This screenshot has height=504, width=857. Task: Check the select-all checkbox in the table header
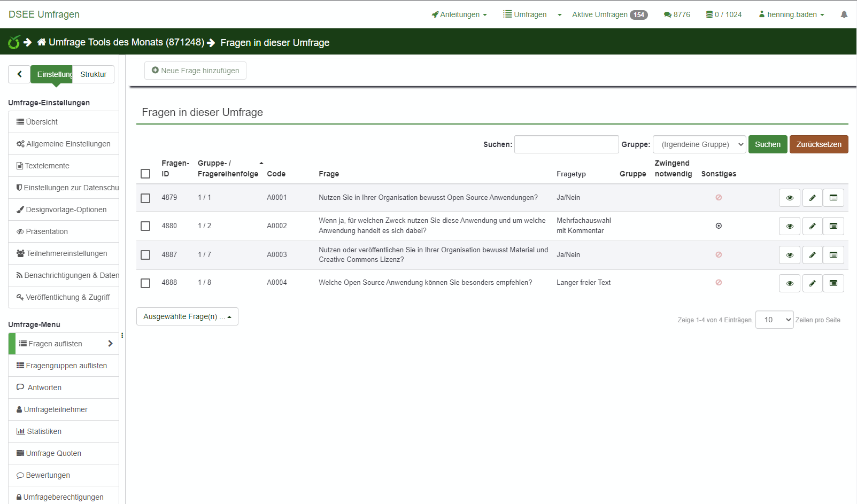click(x=145, y=174)
